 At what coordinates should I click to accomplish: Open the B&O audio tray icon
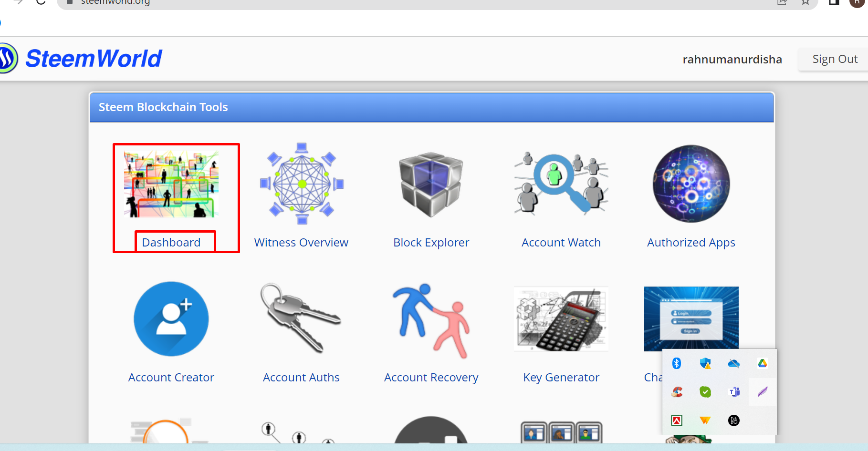[734, 420]
